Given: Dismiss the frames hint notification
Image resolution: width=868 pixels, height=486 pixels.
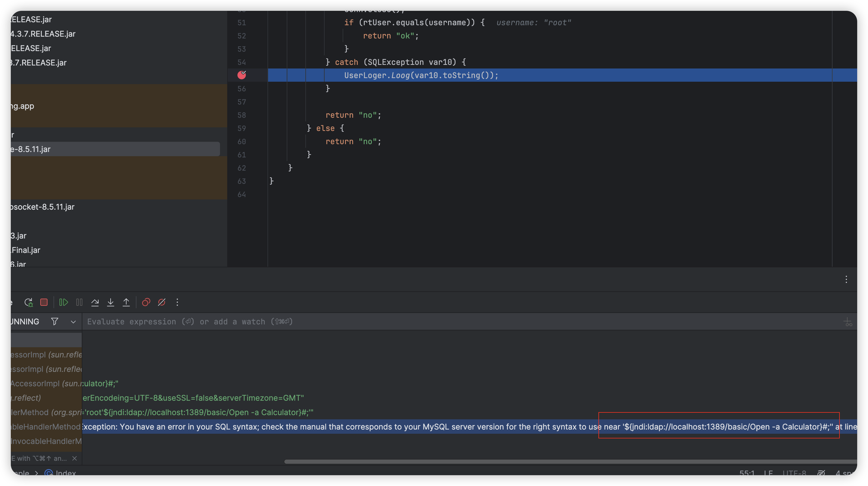Looking at the screenshot, I should (75, 458).
